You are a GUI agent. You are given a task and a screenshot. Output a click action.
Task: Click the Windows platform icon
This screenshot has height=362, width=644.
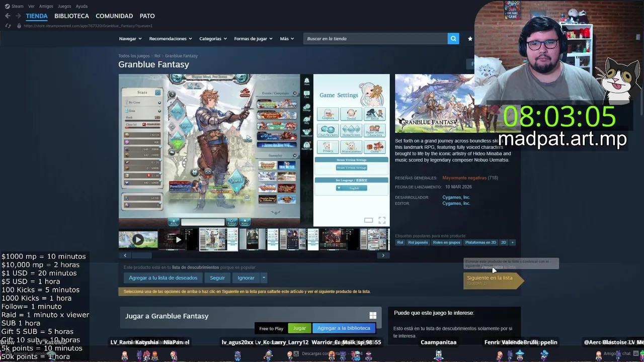point(373,315)
